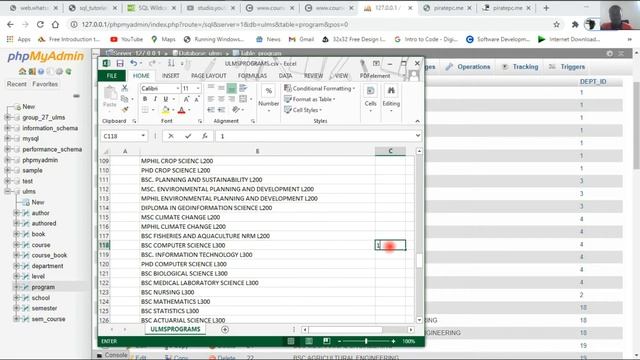This screenshot has height=360, width=640.
Task: Open the Tracking tab in phpMyAdmin
Action: click(x=520, y=67)
